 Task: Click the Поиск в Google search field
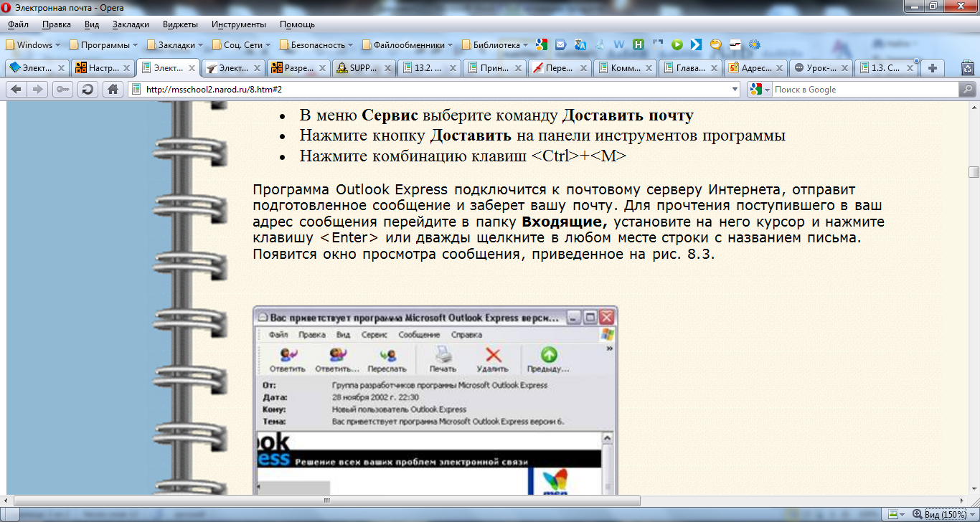coord(864,90)
